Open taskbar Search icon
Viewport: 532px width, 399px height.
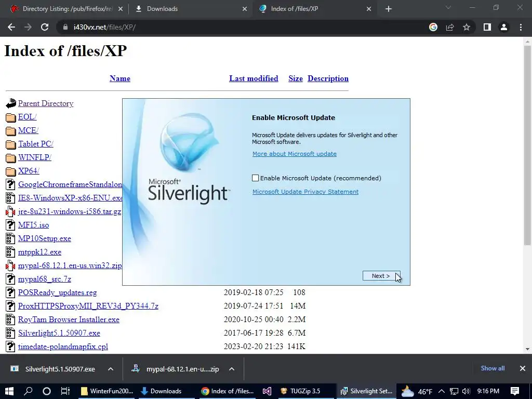click(29, 391)
